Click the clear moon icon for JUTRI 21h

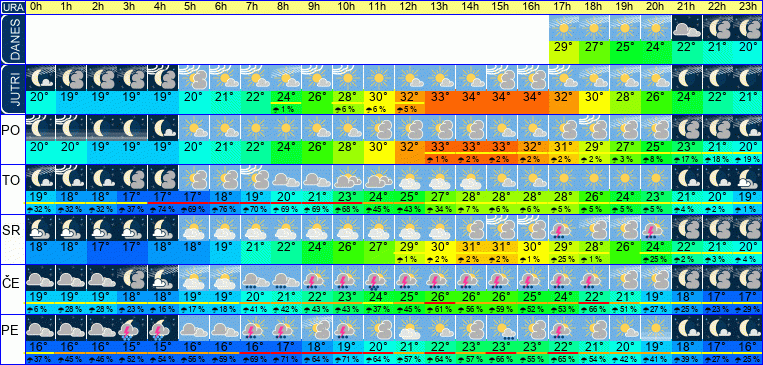687,78
